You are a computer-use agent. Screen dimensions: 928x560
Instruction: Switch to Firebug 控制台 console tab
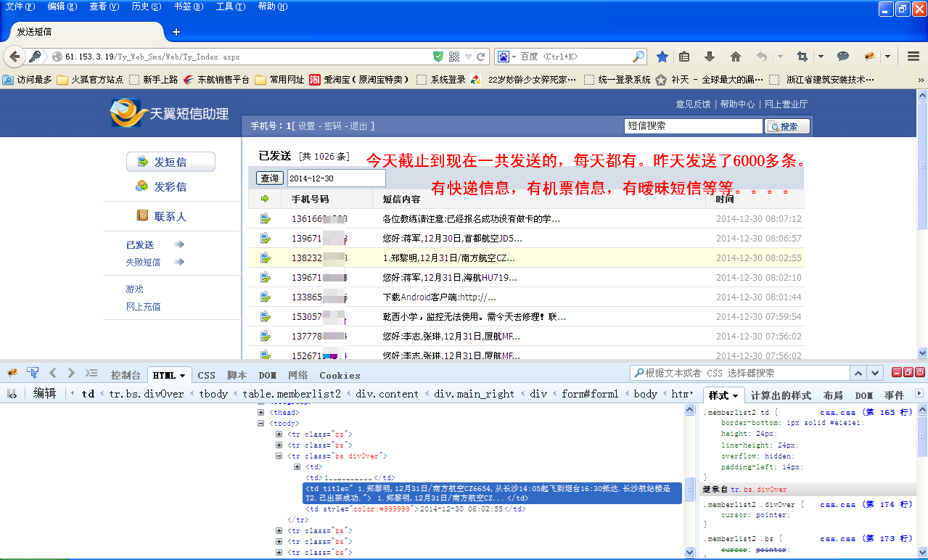[126, 375]
